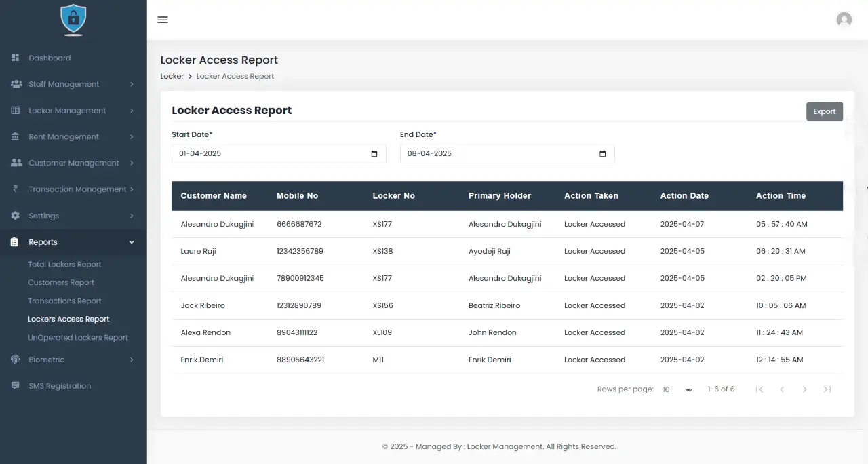Open the Rows per page dropdown
868x464 pixels.
677,389
